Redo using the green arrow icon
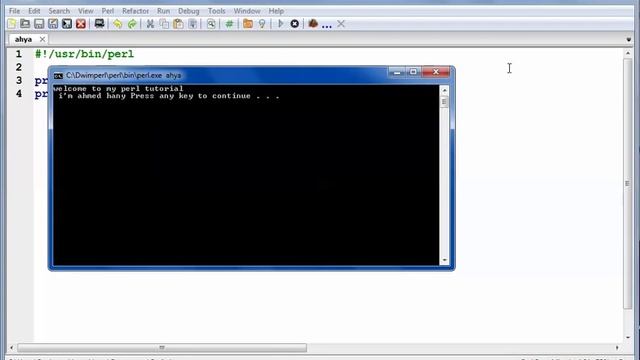640x360 pixels. tap(132, 24)
